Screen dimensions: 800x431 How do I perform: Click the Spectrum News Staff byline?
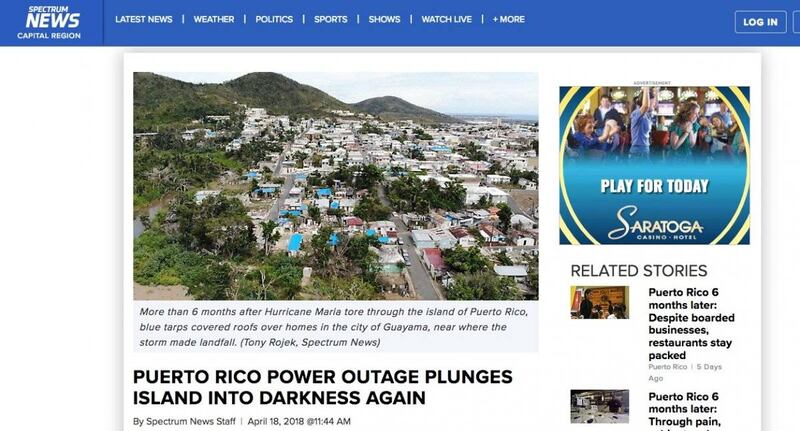191,421
